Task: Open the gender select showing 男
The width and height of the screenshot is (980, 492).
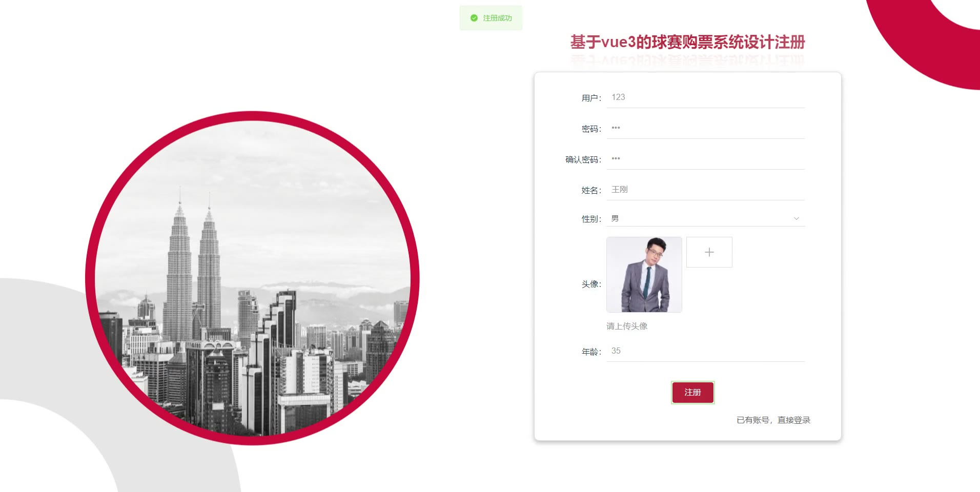Action: [706, 218]
